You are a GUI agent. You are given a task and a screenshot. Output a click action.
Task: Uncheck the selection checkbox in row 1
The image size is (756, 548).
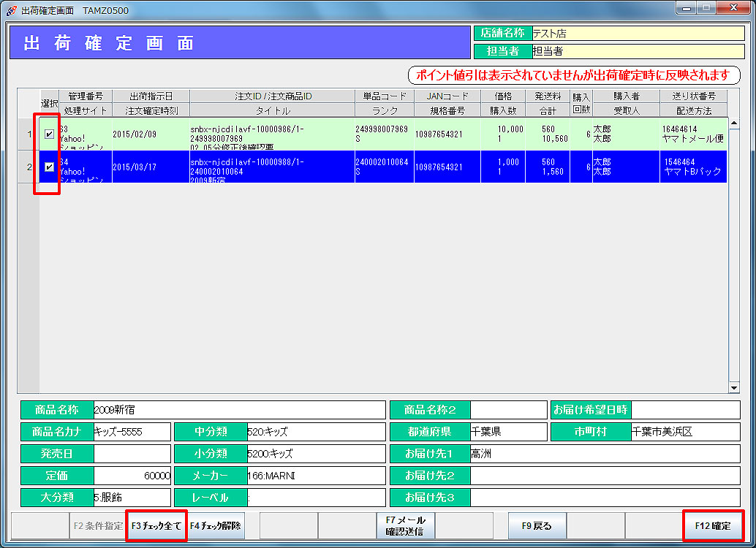pyautogui.click(x=49, y=134)
